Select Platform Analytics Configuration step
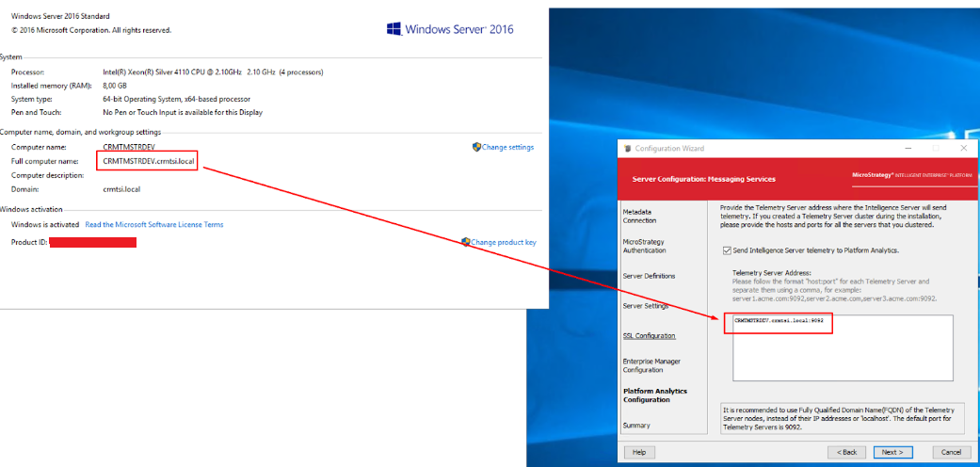This screenshot has height=467, width=980. point(655,395)
